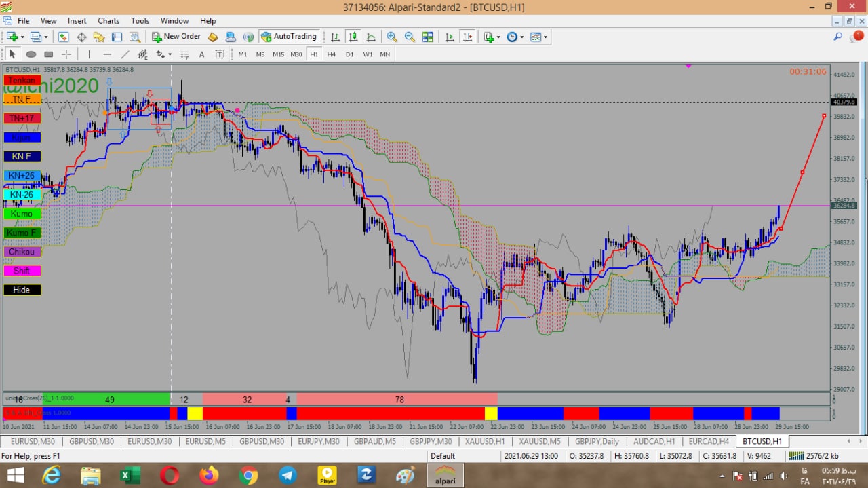868x488 pixels.
Task: Expand the New Chart dropdown arrow
Action: coord(22,37)
